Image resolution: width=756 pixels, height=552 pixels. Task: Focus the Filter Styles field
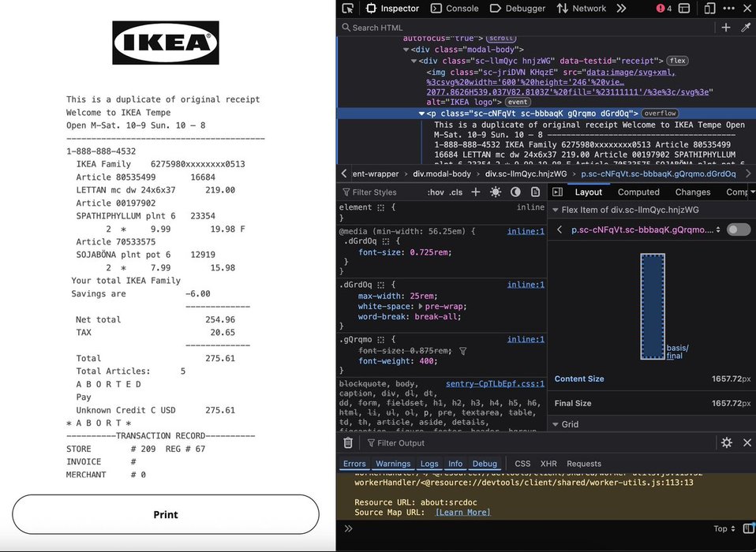click(x=381, y=192)
